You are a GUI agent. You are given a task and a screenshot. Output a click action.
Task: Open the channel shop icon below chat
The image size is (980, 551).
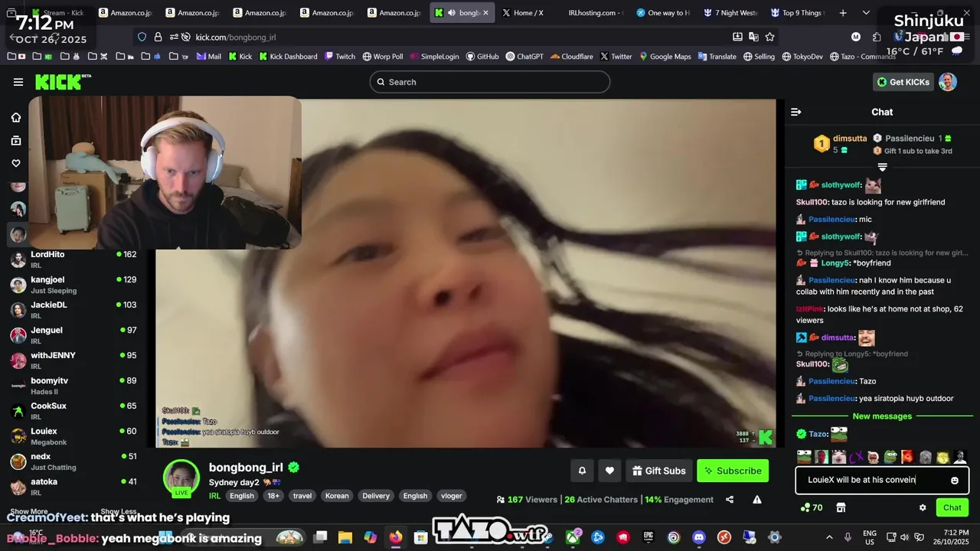pyautogui.click(x=841, y=507)
